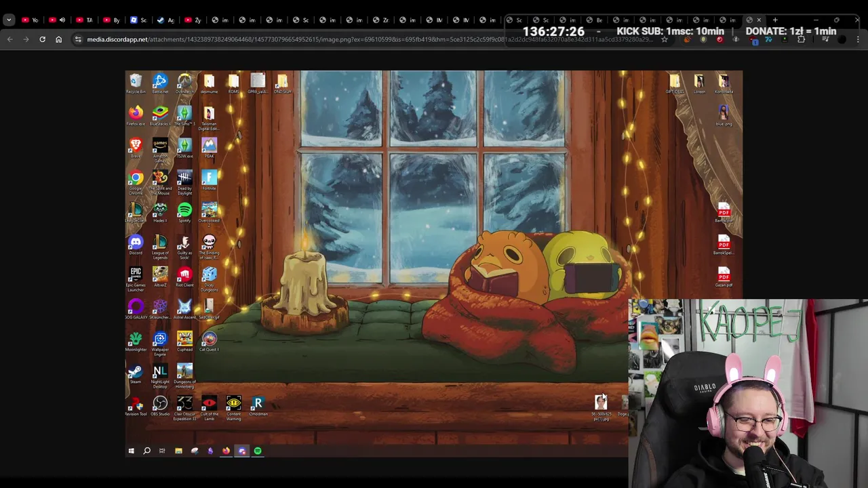Open the Konstrakta folder icon
The image size is (868, 488).
(724, 83)
